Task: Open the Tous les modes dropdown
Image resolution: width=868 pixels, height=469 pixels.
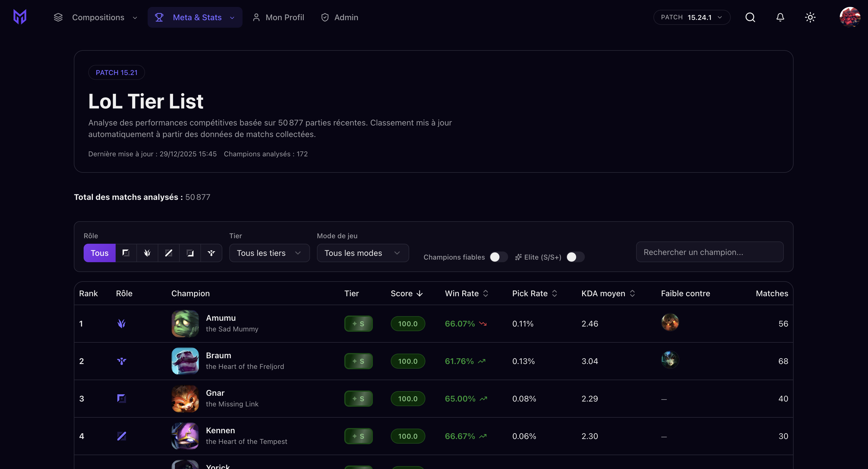Action: pyautogui.click(x=362, y=253)
